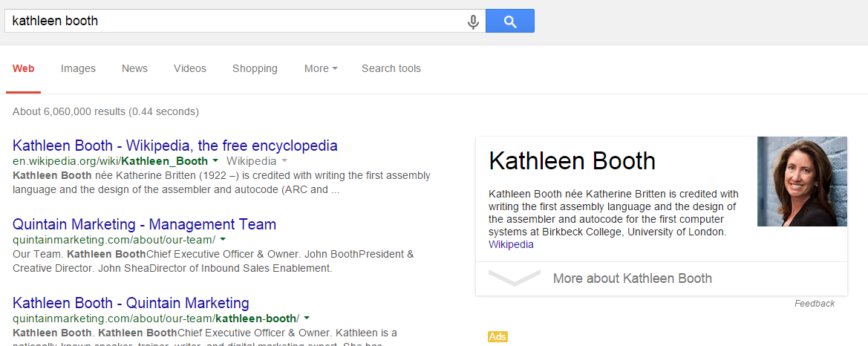Click the Feedback link below panel
Viewport: 868px width, 346px height.
815,304
